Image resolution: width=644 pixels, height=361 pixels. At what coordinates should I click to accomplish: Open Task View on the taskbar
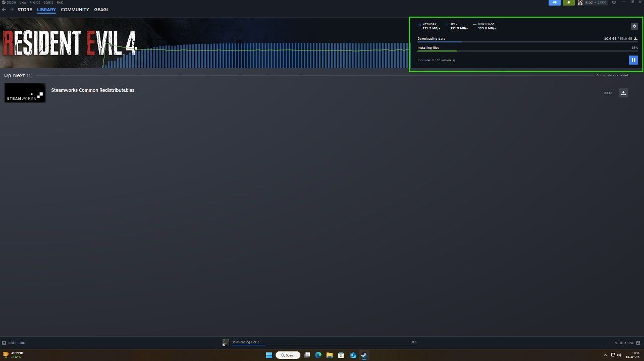(x=307, y=355)
